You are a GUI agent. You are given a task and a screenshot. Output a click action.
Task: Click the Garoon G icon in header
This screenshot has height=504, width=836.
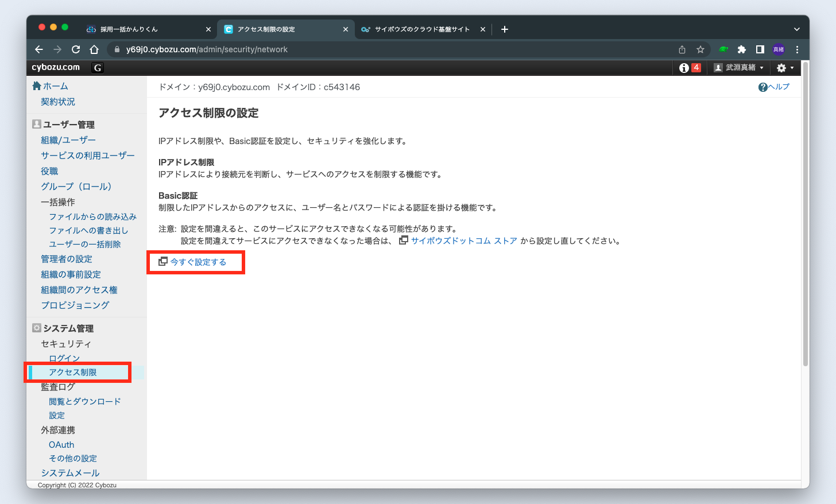coord(98,68)
